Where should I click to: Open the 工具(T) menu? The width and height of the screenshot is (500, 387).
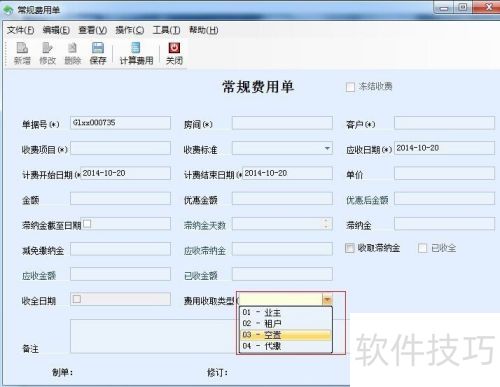point(166,30)
